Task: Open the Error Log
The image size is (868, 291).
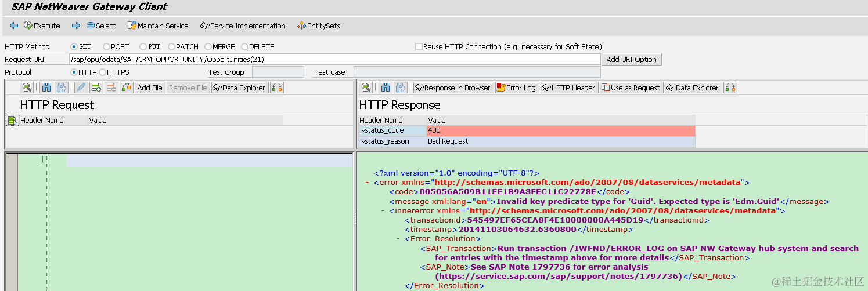Action: point(517,88)
